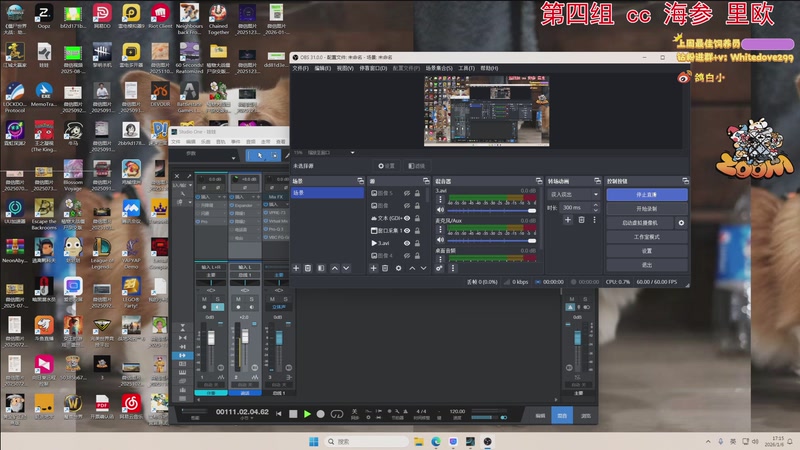Toggle loop mode in Studio One transport

tap(337, 414)
